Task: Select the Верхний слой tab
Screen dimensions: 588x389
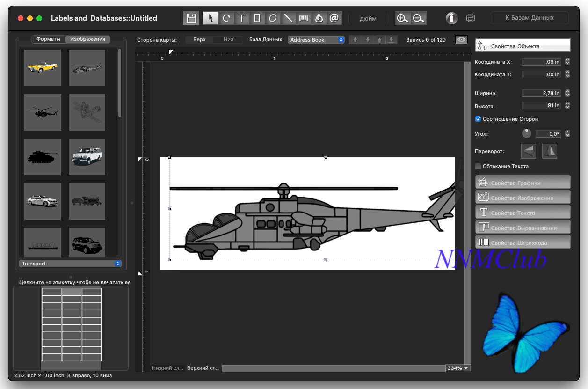Action: 203,368
